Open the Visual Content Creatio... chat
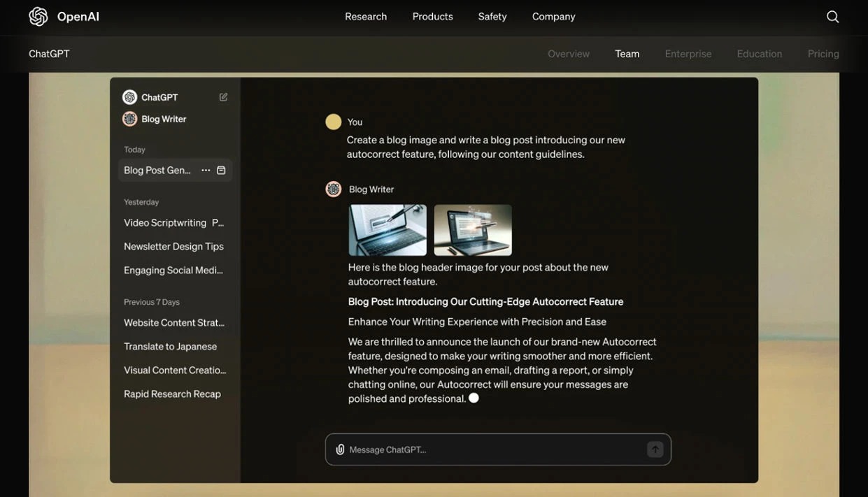Image resolution: width=868 pixels, height=497 pixels. tap(175, 370)
